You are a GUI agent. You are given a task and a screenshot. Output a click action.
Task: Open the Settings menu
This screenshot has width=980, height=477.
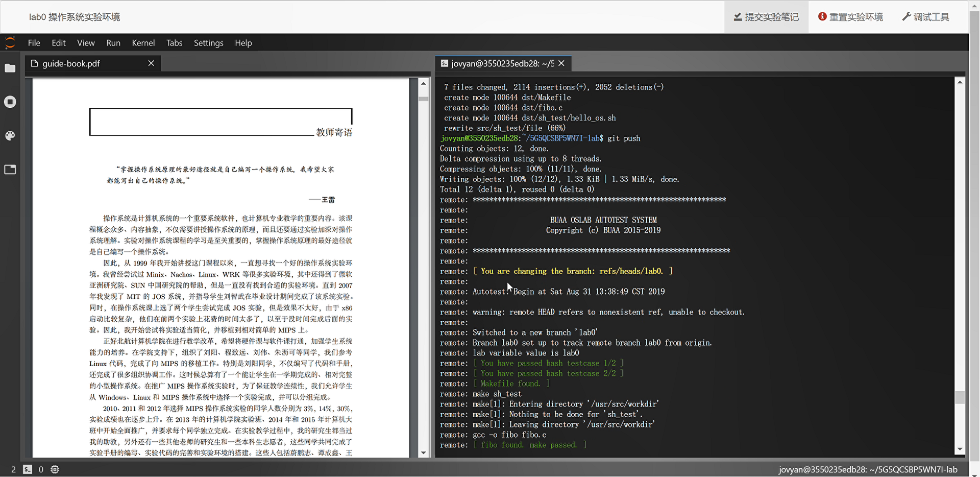point(209,43)
